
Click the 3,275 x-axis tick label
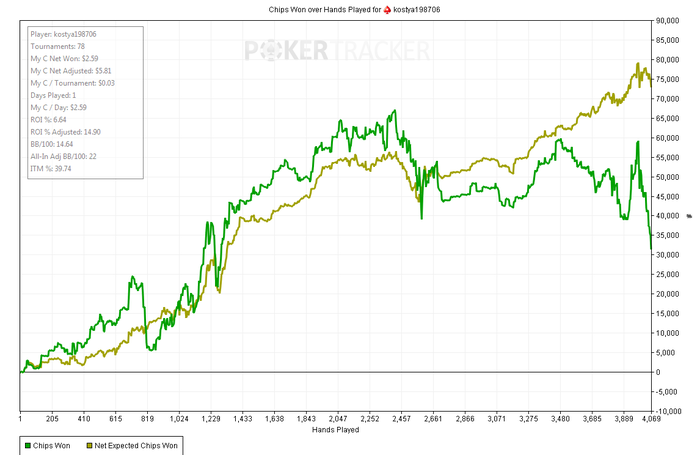(529, 419)
